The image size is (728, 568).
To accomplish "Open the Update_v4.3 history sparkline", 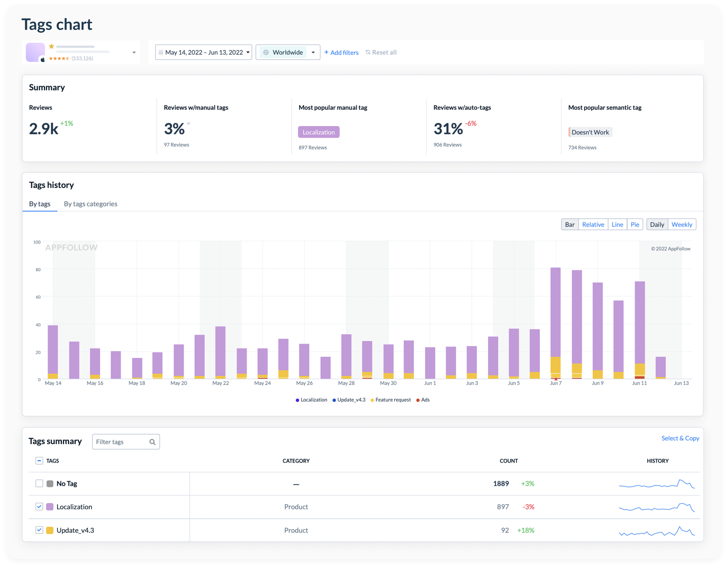I will (x=657, y=531).
